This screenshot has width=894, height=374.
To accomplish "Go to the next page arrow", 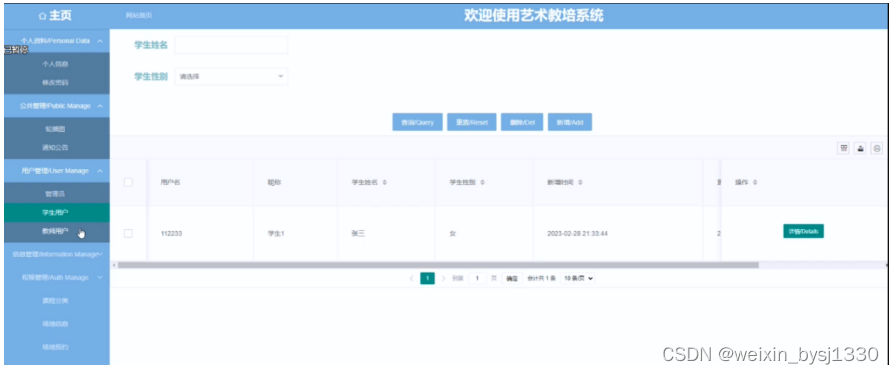I will pos(443,278).
